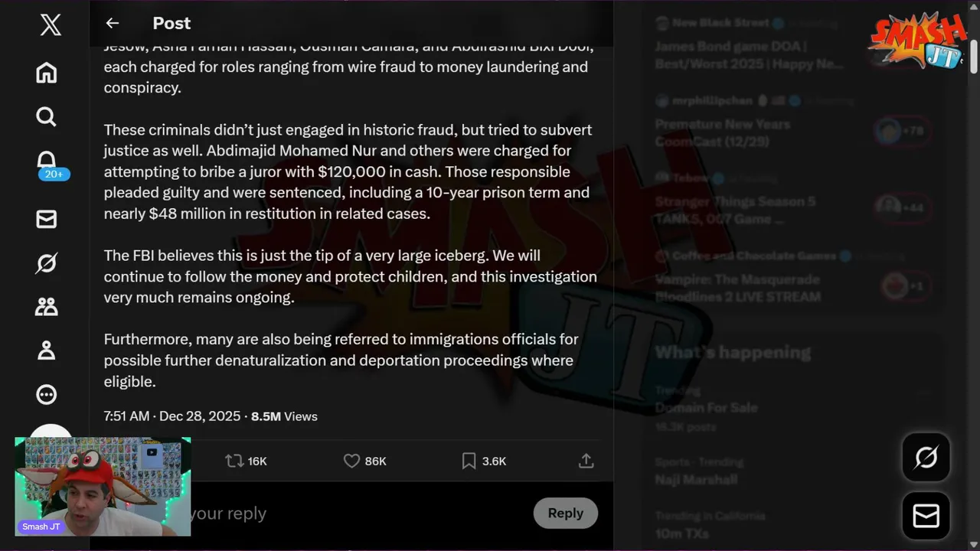Open Communities people icon
The height and width of the screenshot is (551, 980).
click(47, 307)
